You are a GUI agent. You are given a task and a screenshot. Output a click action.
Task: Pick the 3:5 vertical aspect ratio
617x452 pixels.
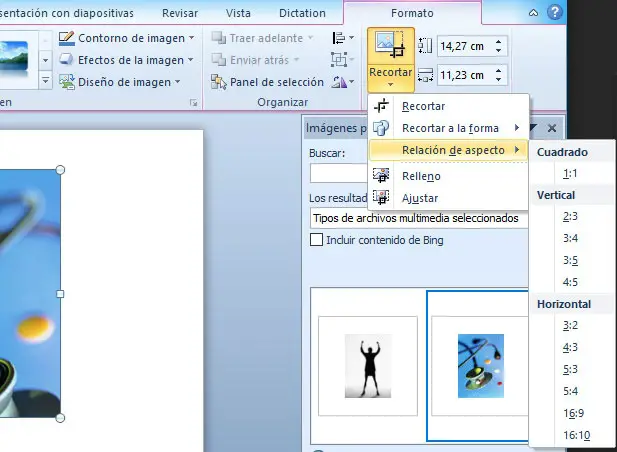[570, 260]
